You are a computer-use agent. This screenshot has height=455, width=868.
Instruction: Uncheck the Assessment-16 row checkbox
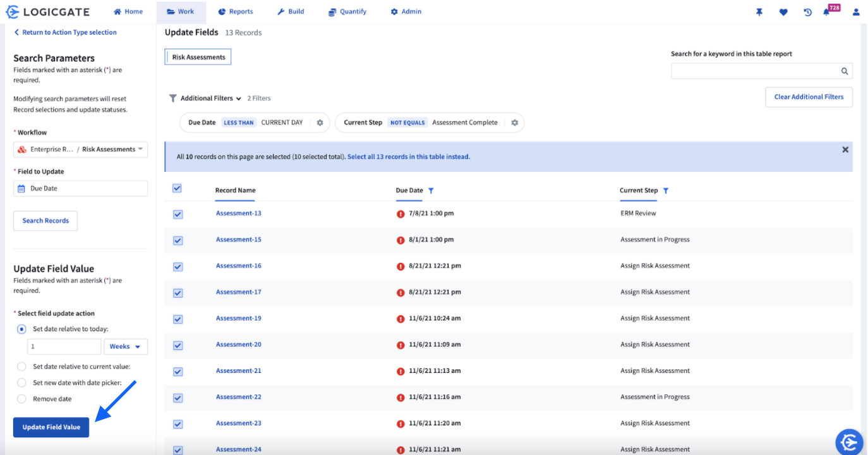click(178, 267)
